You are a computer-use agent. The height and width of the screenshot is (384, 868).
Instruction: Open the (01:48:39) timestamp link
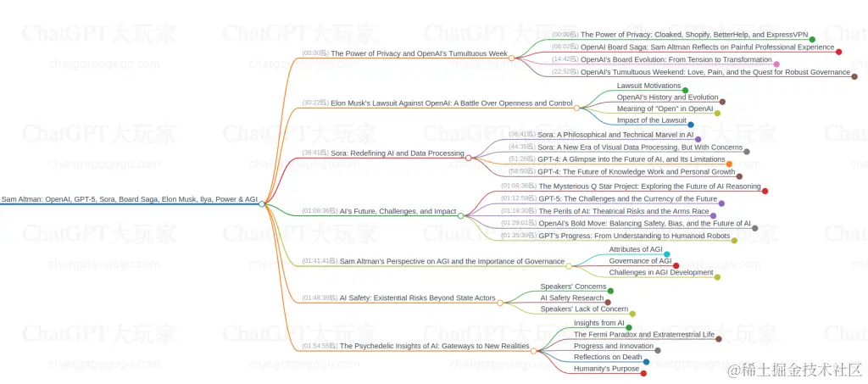pyautogui.click(x=320, y=298)
